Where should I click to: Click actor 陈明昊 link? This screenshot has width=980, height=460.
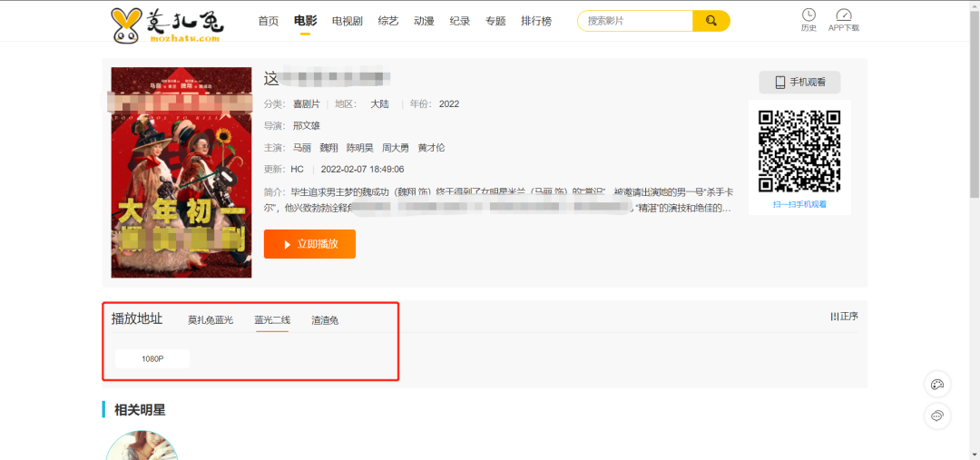360,148
